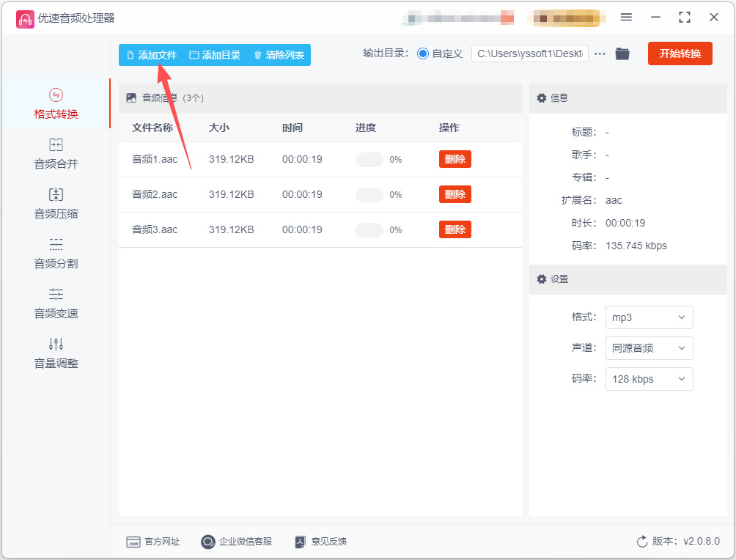Open the 音频压缩 sidebar section
The width and height of the screenshot is (736, 560).
coord(56,204)
